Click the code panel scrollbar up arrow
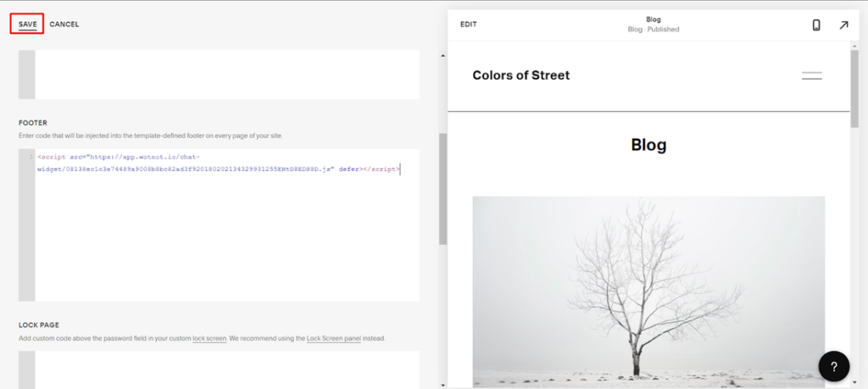 (442, 56)
